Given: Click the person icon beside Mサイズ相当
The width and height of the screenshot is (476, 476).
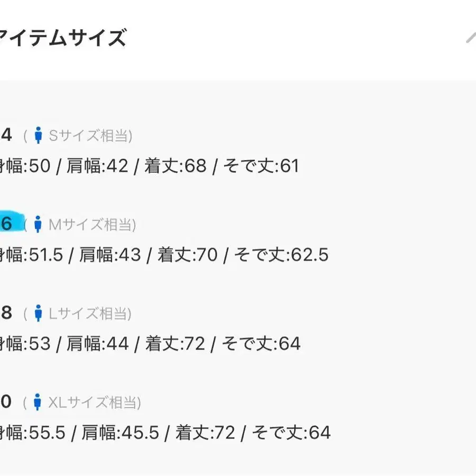Looking at the screenshot, I should coord(38,225).
